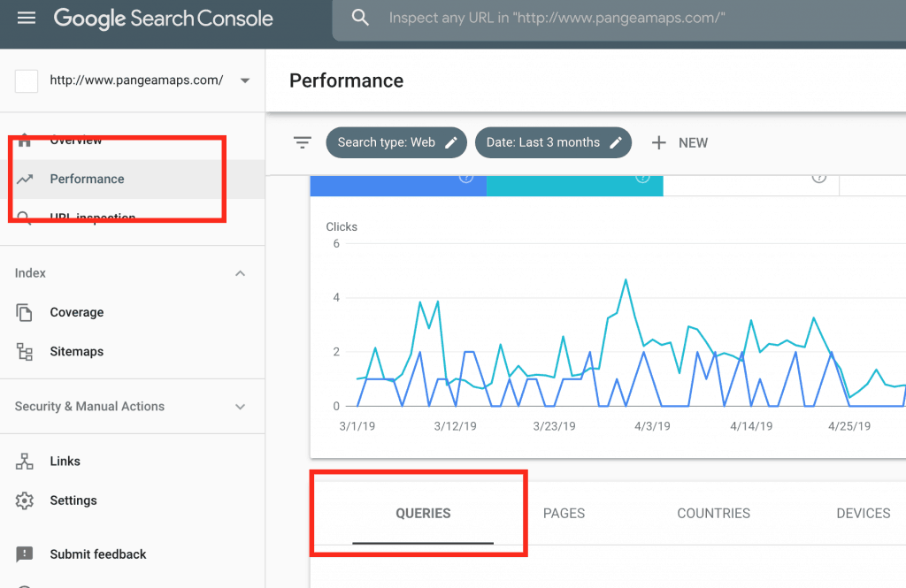This screenshot has width=906, height=588.
Task: Click the plus icon beside NEW
Action: click(x=658, y=142)
